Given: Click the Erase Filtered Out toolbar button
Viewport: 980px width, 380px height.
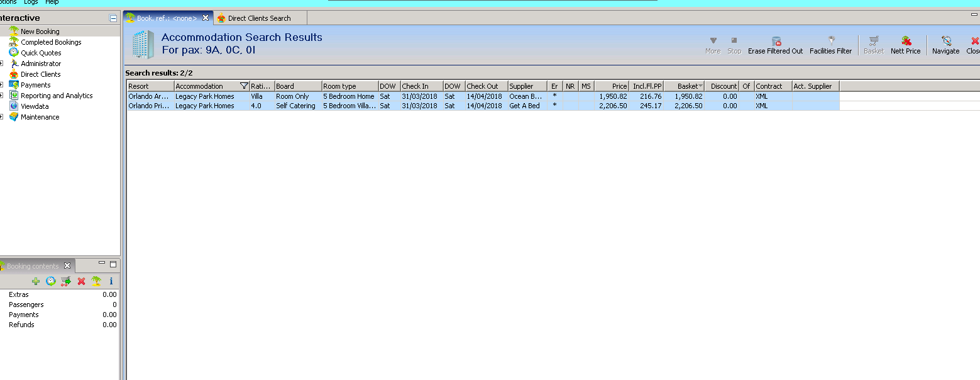Looking at the screenshot, I should click(775, 45).
